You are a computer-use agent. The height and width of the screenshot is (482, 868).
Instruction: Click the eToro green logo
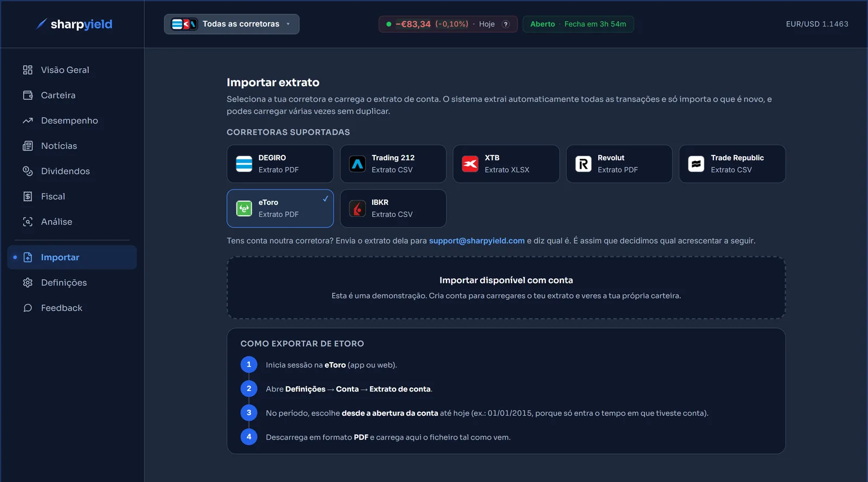[244, 208]
